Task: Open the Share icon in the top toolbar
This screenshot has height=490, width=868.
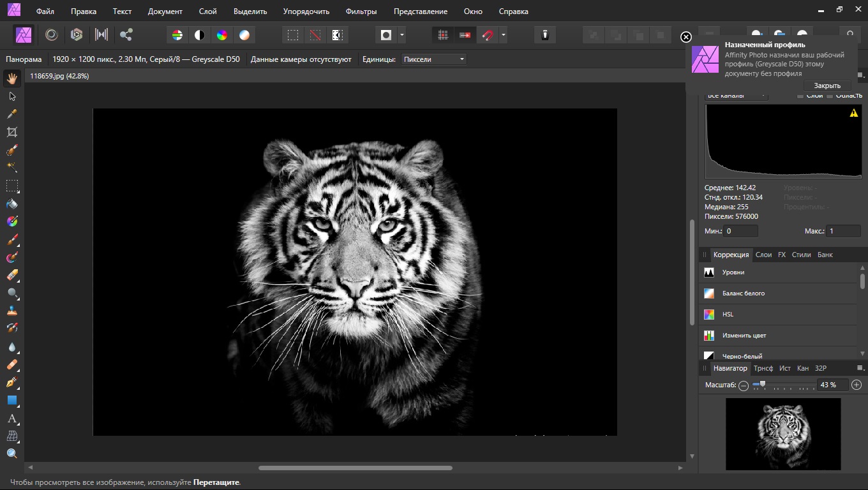Action: click(126, 35)
